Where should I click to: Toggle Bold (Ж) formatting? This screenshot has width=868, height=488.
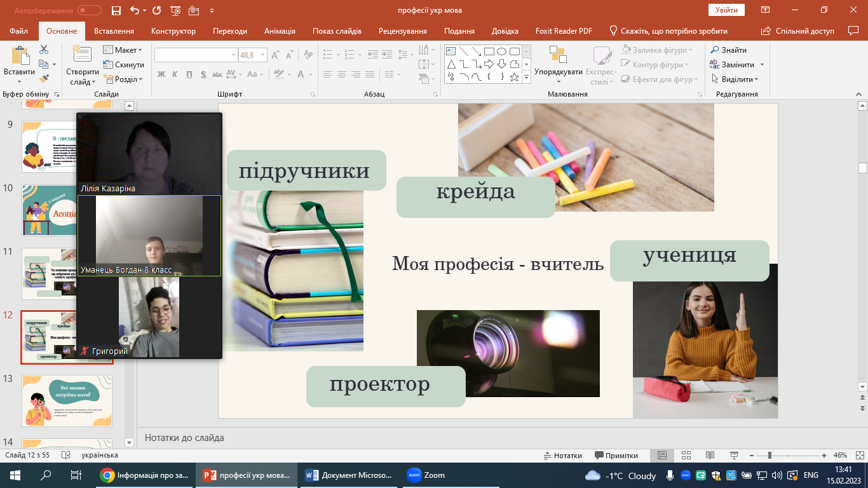[x=161, y=74]
